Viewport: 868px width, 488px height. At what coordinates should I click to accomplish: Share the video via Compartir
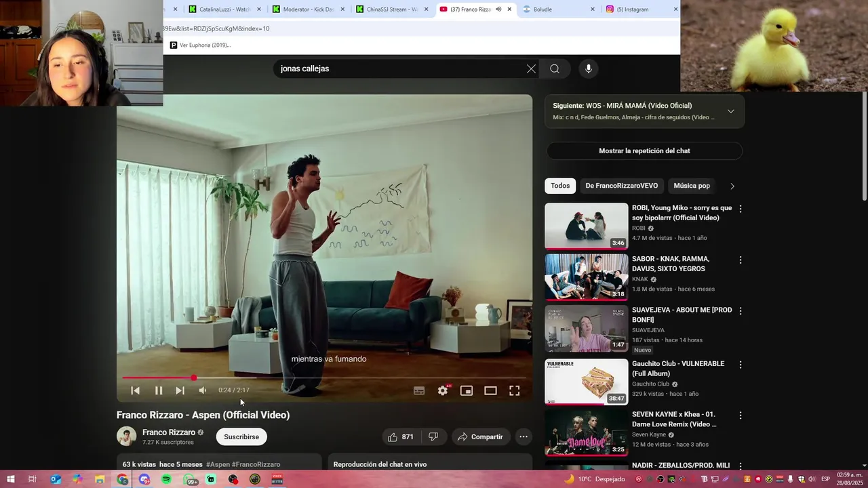(x=480, y=437)
